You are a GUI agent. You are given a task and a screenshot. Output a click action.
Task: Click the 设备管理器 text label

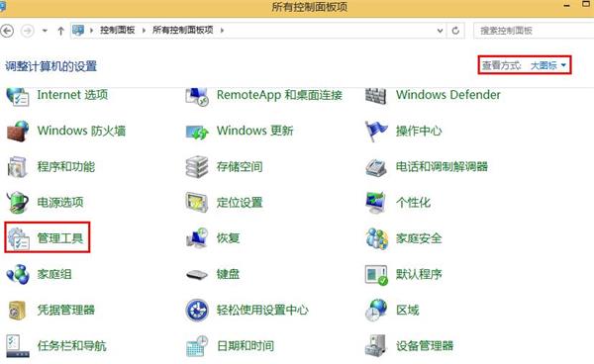click(x=425, y=346)
